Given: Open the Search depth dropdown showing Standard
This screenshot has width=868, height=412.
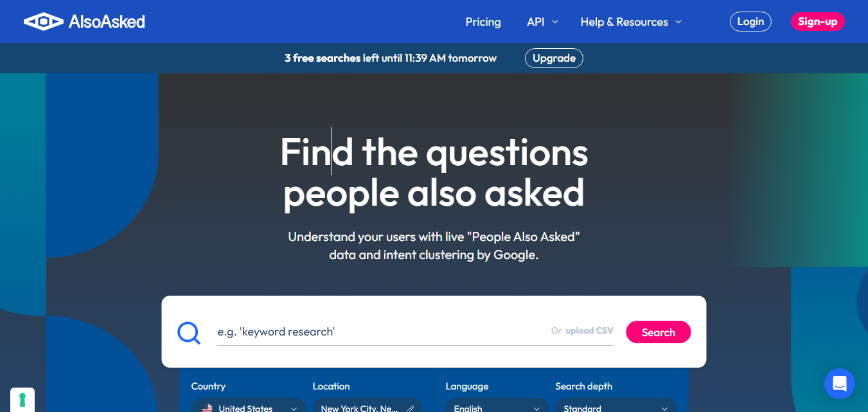Looking at the screenshot, I should pos(616,406).
